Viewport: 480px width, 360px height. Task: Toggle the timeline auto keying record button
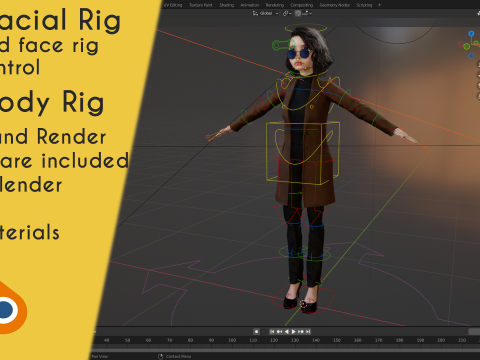coord(256,331)
